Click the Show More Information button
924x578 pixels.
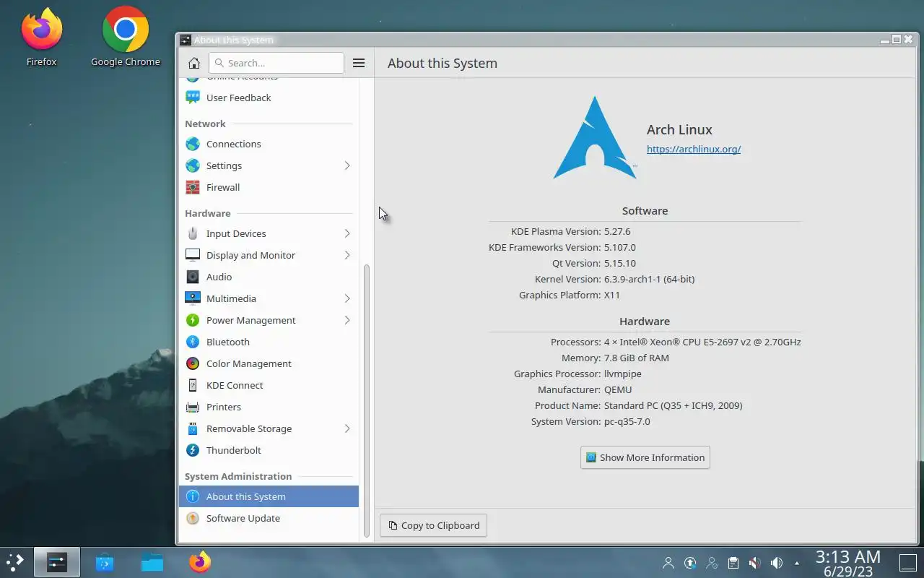pos(645,457)
